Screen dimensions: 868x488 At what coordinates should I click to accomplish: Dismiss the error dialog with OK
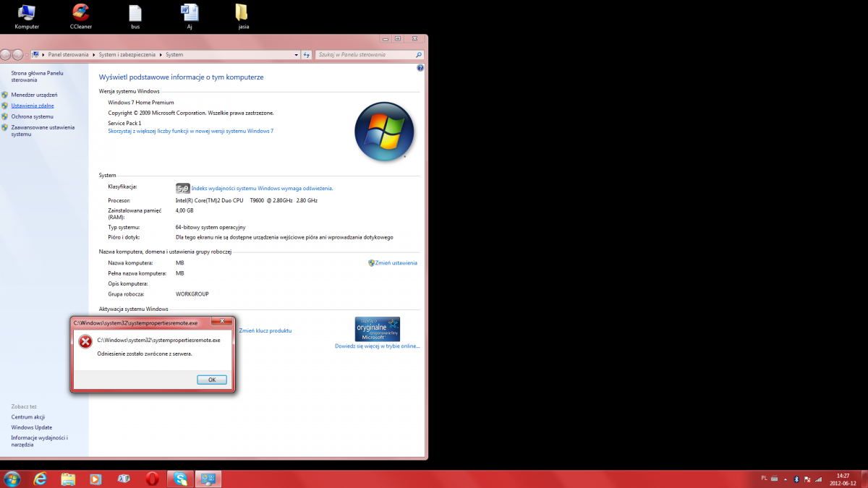point(212,380)
